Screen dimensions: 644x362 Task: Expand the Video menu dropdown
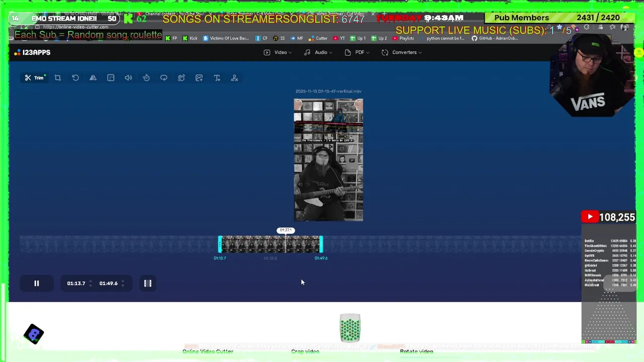pyautogui.click(x=278, y=52)
